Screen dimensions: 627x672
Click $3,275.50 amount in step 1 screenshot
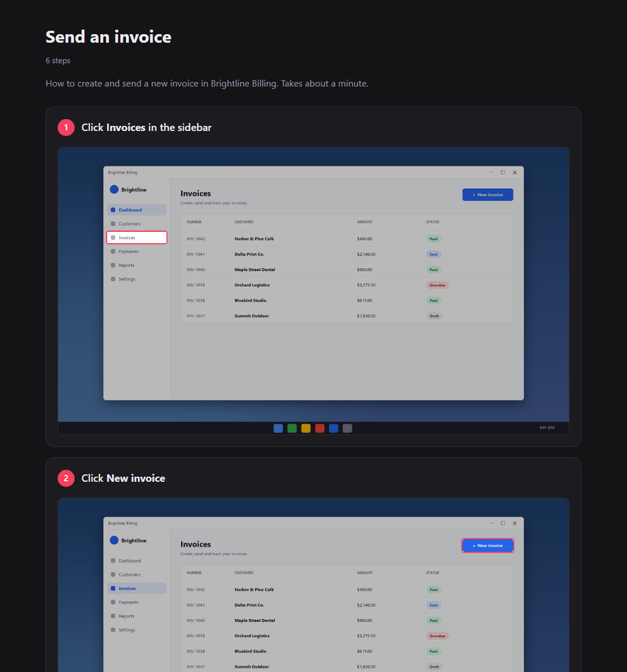click(x=366, y=285)
